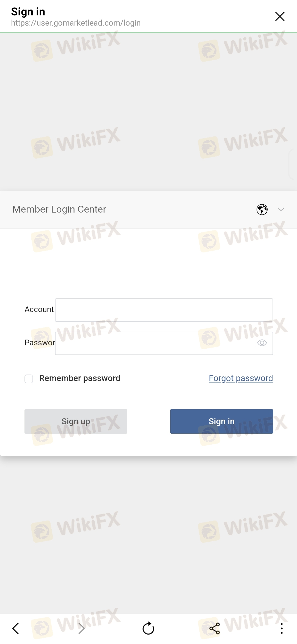The height and width of the screenshot is (644, 297).
Task: Go back with the browser back arrow
Action: coord(16,629)
